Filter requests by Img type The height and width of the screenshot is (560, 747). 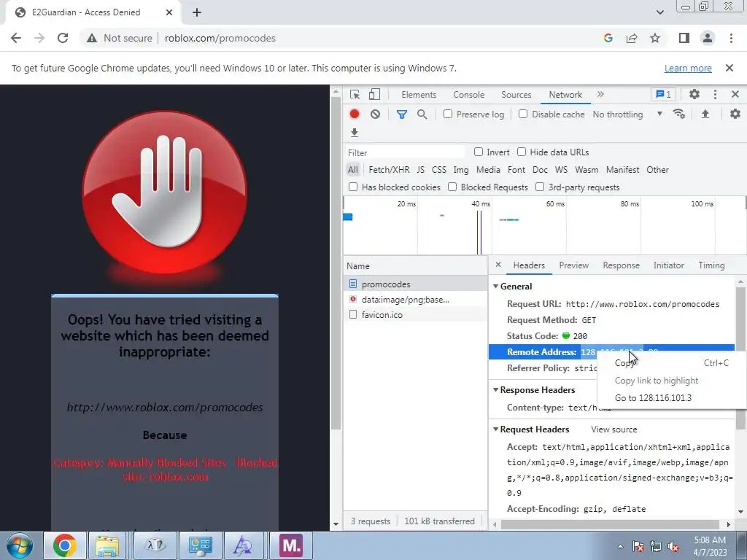[x=461, y=170]
